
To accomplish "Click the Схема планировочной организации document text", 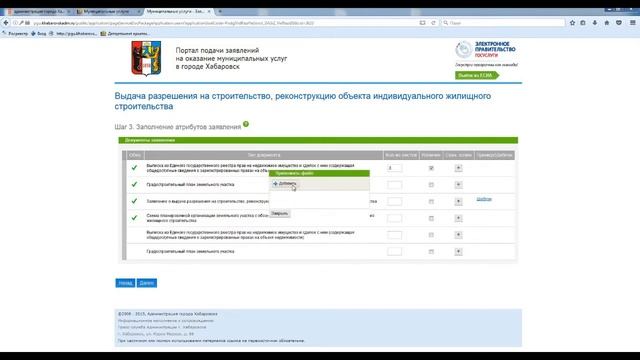I will (207, 218).
